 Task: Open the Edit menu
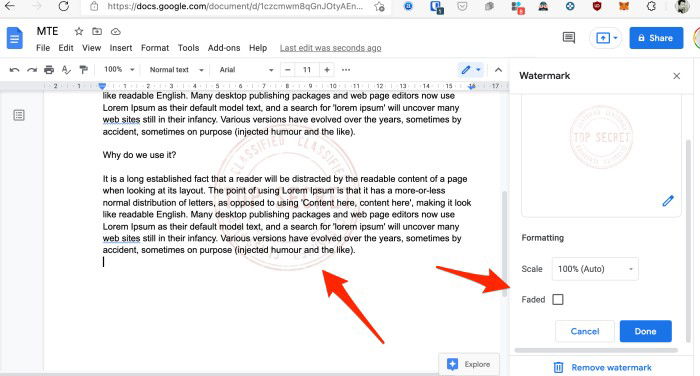click(x=66, y=48)
